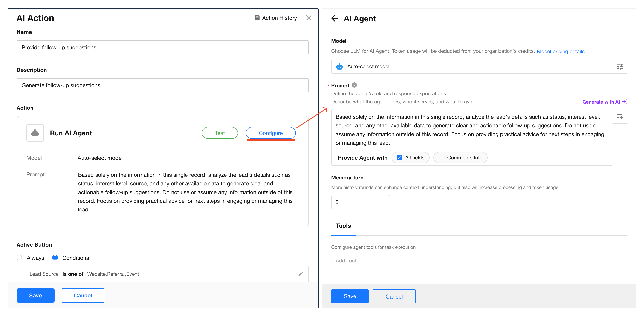Screen dimensions: 644x316
Task: Enable the Comments Info checkbox
Action: 441,157
